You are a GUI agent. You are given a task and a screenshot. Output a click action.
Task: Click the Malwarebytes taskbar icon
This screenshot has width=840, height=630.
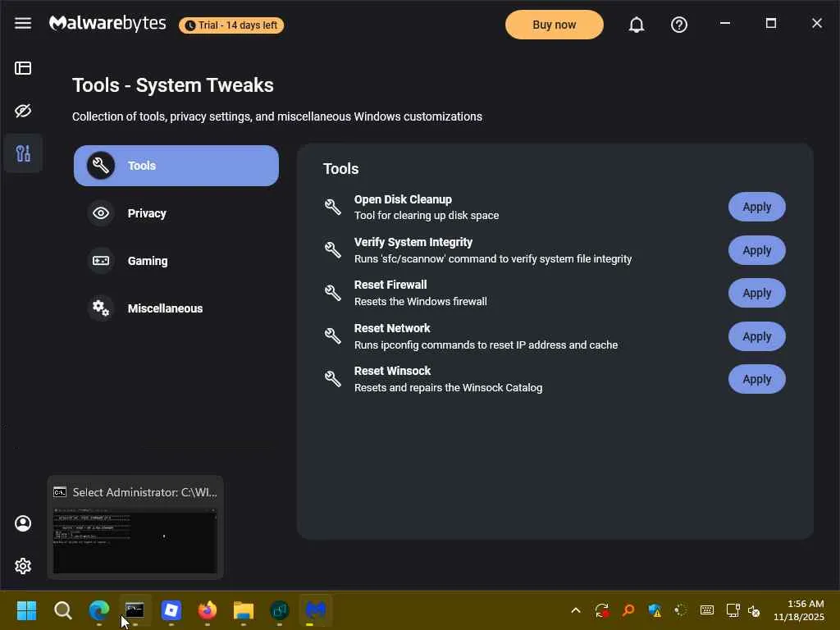pyautogui.click(x=316, y=610)
